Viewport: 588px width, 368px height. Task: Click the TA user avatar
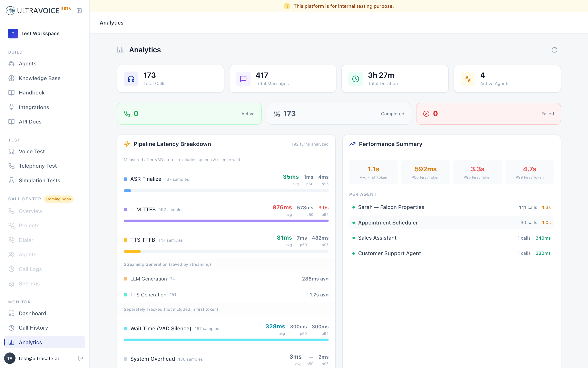pos(10,358)
